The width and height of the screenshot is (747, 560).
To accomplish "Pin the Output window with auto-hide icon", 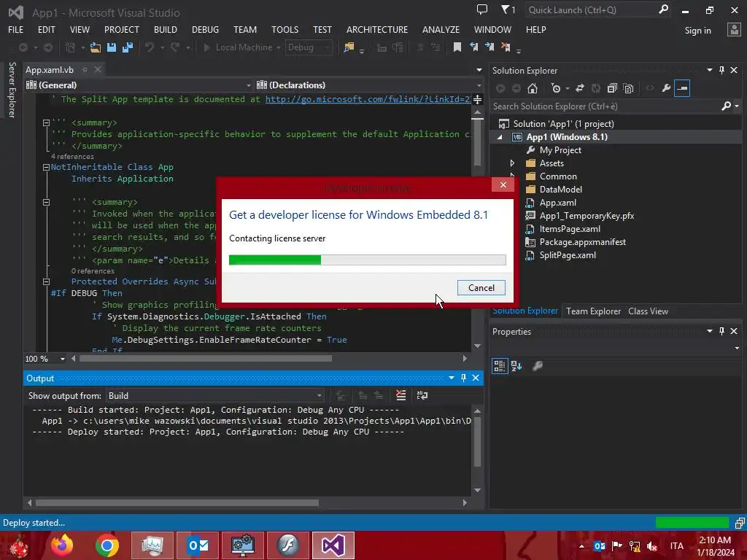I will (463, 378).
